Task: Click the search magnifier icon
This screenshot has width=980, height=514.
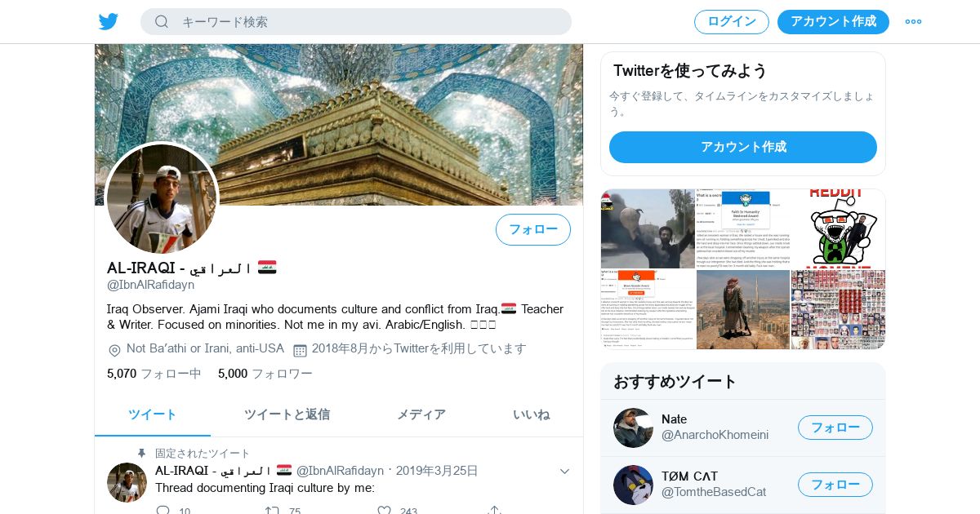Action: tap(162, 22)
